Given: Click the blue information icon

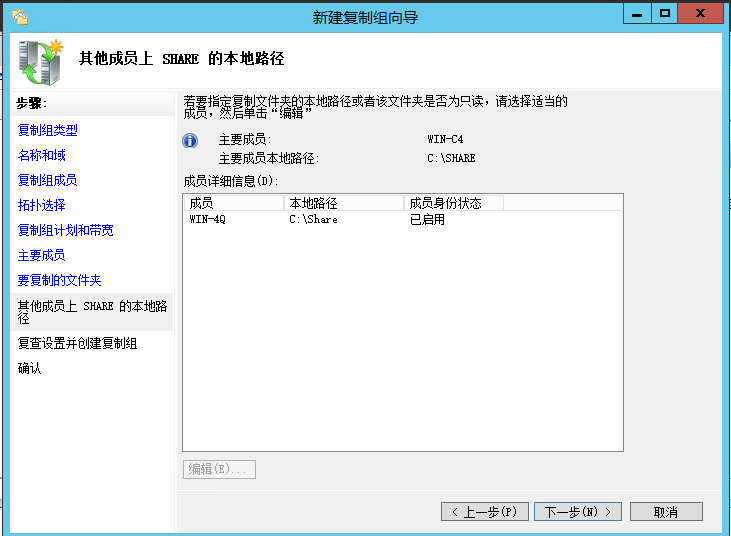Looking at the screenshot, I should pos(190,140).
